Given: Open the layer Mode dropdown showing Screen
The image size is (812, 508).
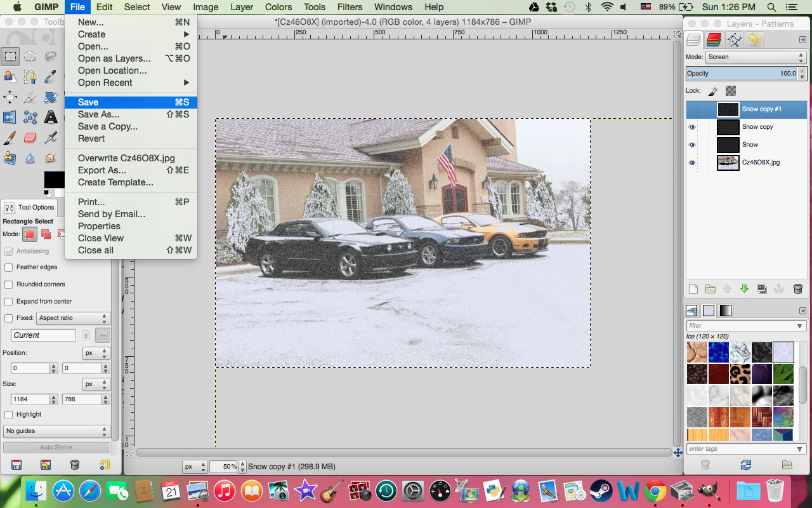Looking at the screenshot, I should click(754, 57).
